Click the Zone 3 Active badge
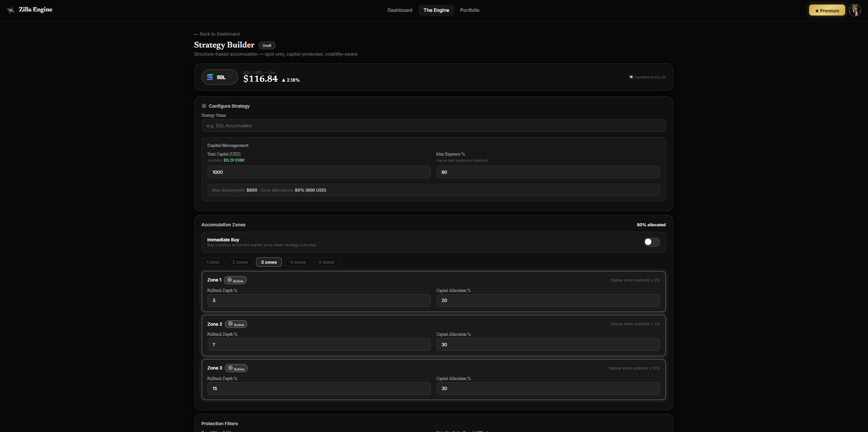 tap(236, 368)
